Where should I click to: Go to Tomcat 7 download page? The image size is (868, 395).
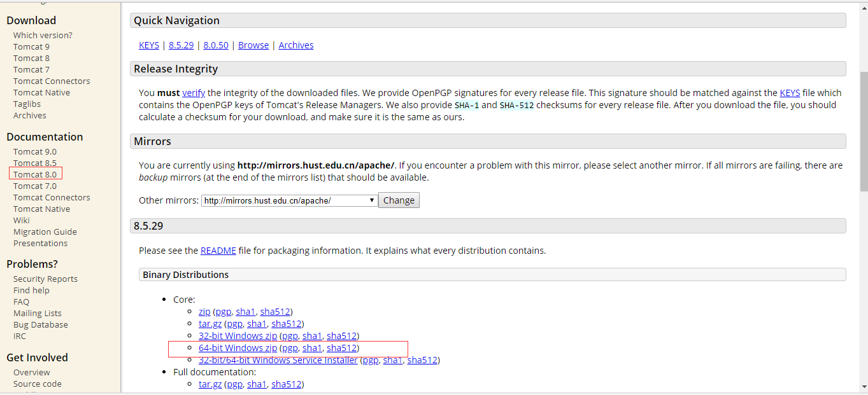point(31,69)
